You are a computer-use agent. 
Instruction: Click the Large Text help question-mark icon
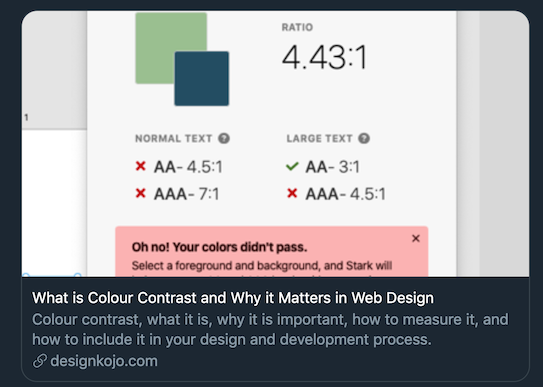[364, 138]
